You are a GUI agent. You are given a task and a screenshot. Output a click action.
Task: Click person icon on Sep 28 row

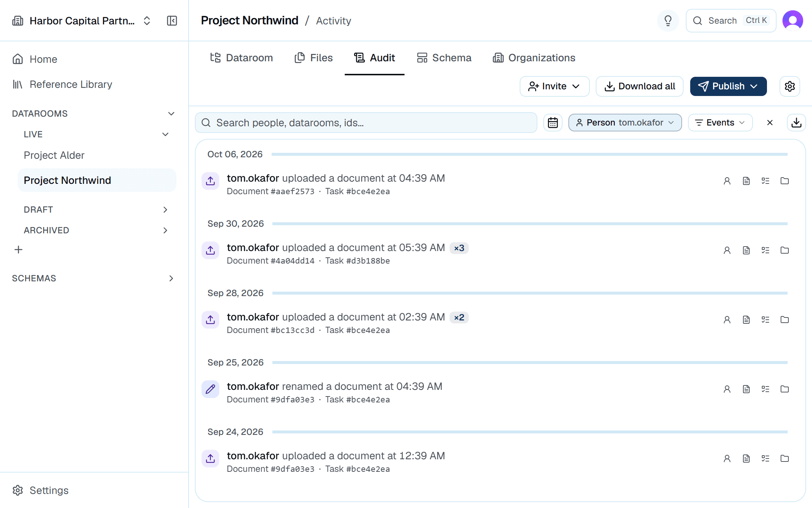[727, 320]
